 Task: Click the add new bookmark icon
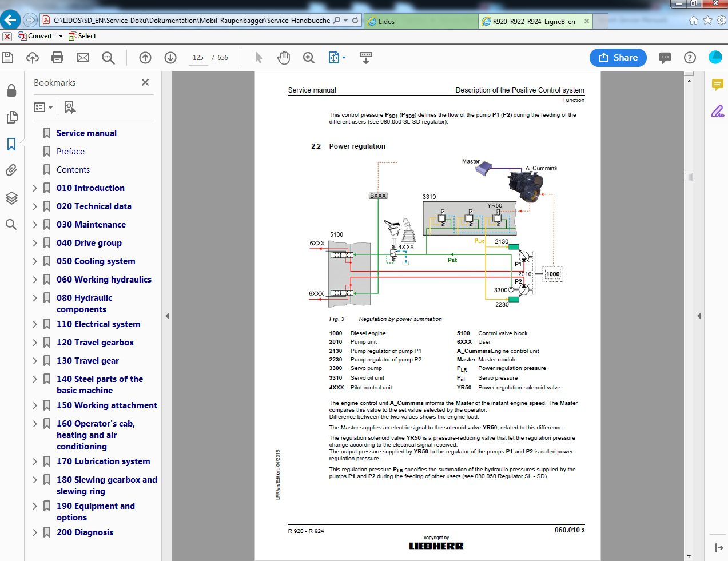click(70, 107)
